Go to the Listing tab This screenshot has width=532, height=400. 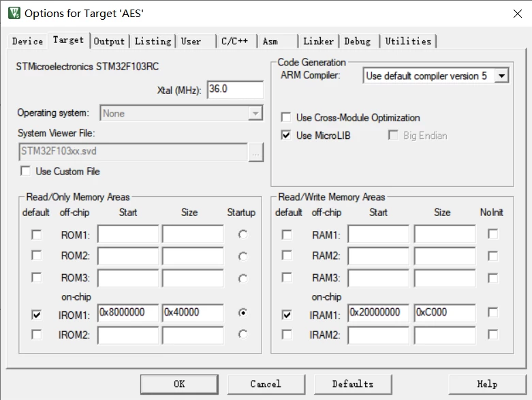coord(153,42)
